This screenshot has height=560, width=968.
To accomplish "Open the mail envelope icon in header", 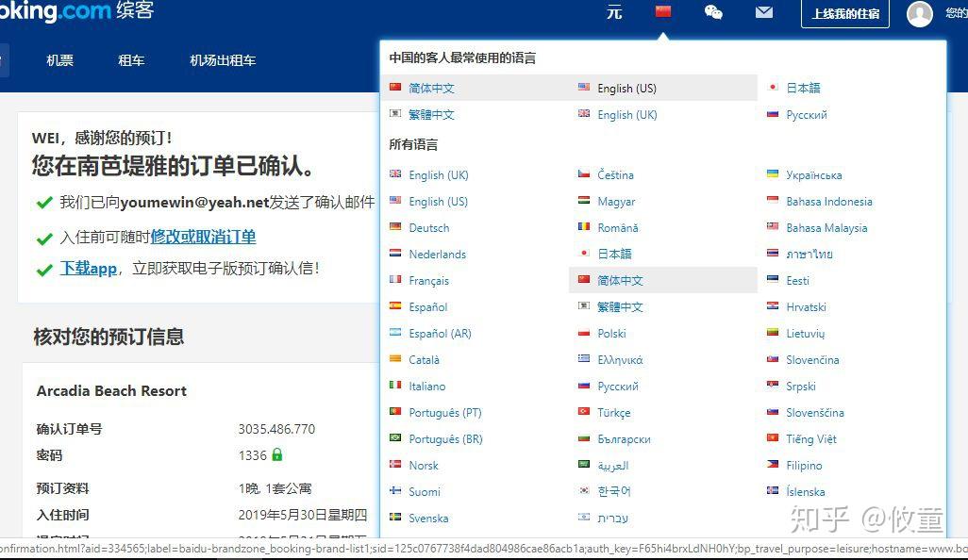I will (x=763, y=12).
